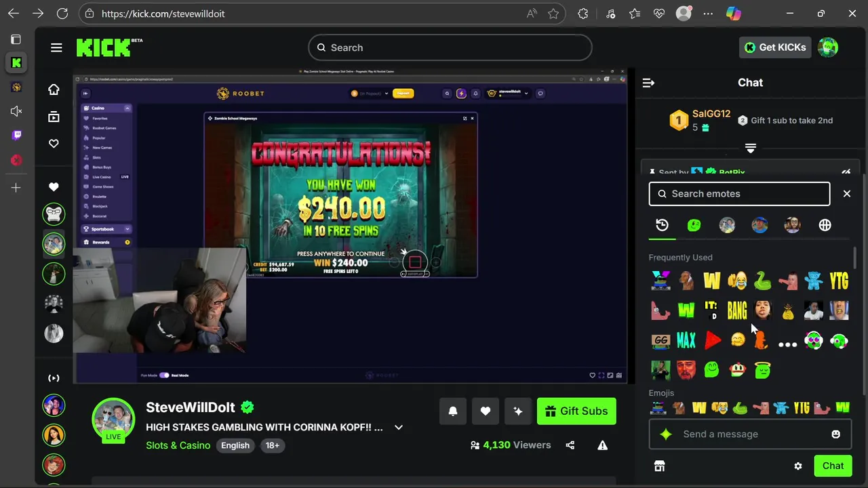The image size is (868, 488).
Task: Follow channel with heart button
Action: click(486, 411)
